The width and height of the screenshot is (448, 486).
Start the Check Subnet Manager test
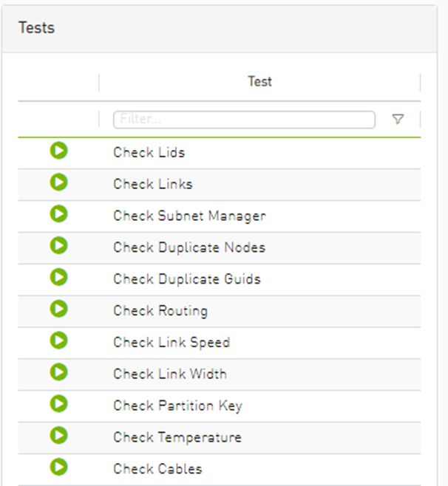click(58, 214)
